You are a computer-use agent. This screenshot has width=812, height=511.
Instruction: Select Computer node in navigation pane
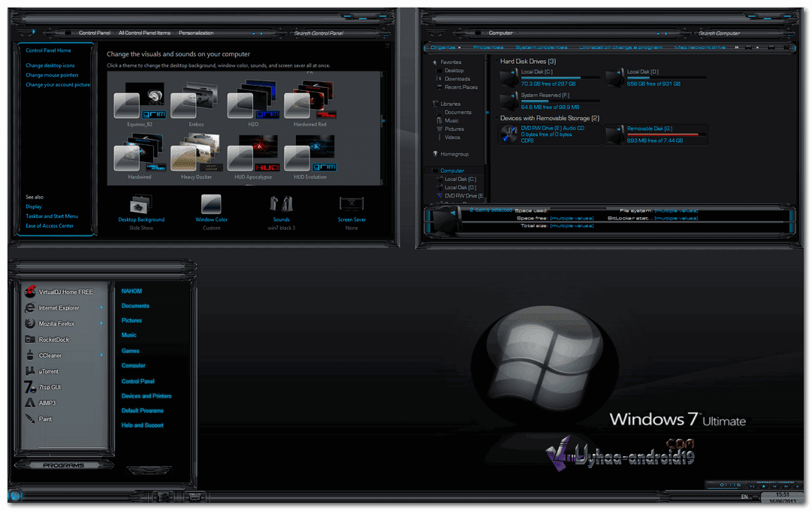click(x=452, y=171)
